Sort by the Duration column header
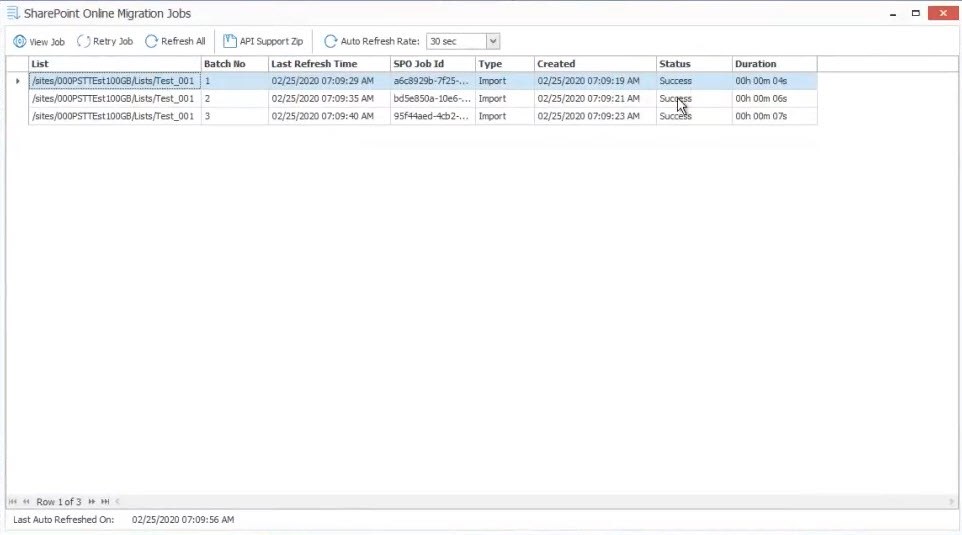Screen dimensions: 962x535 774,64
